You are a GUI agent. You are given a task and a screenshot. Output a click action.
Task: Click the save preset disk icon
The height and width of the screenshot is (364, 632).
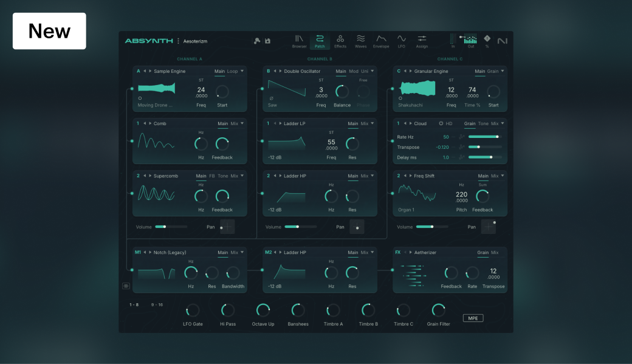coord(267,41)
